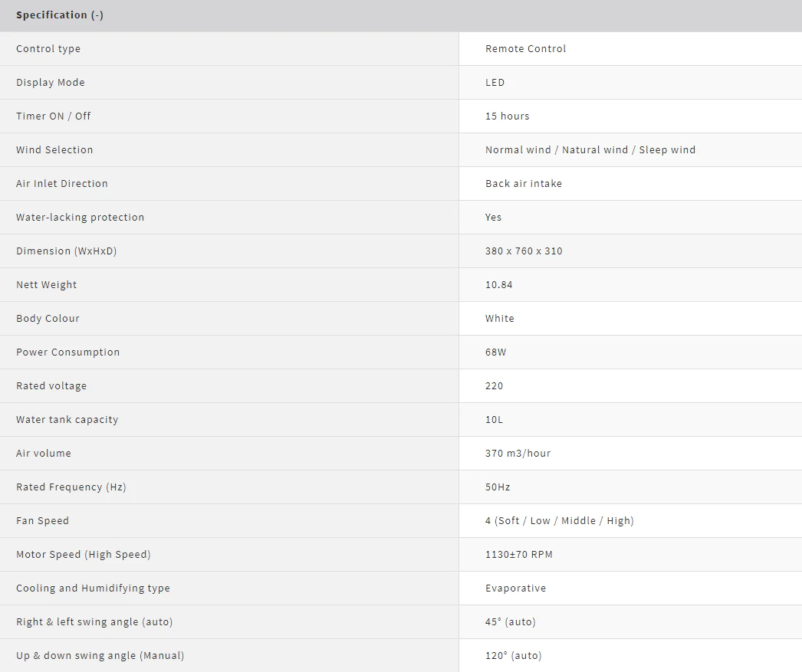Select the 15 hours timer value
The width and height of the screenshot is (802, 672).
click(x=507, y=116)
